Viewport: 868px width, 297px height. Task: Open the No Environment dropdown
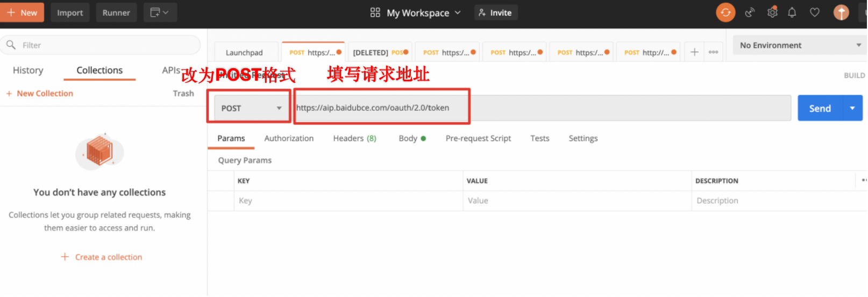tap(800, 45)
